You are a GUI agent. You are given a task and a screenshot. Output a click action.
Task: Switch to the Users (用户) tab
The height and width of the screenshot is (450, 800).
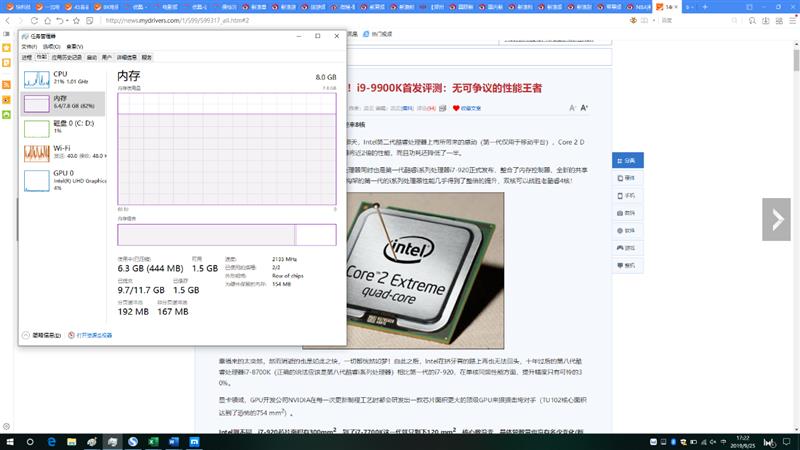[107, 57]
